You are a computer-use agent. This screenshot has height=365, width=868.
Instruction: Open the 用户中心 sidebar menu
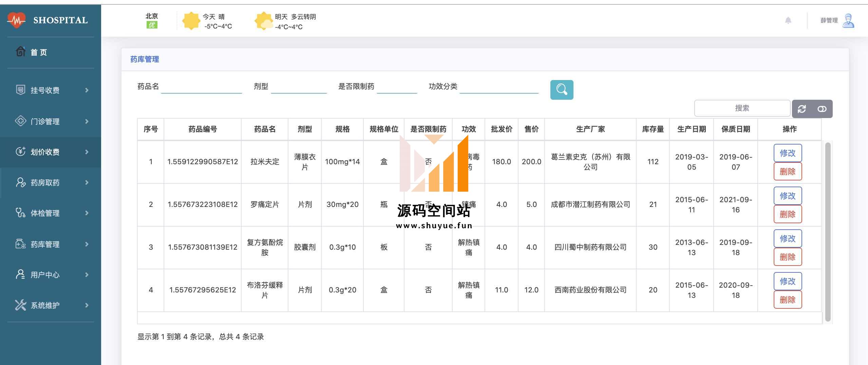coord(45,275)
